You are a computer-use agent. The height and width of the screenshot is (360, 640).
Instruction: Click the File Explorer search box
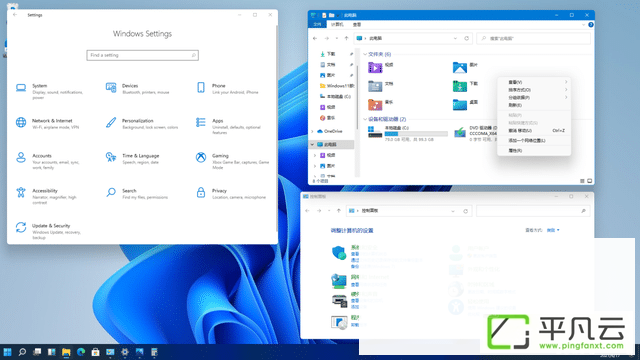533,38
